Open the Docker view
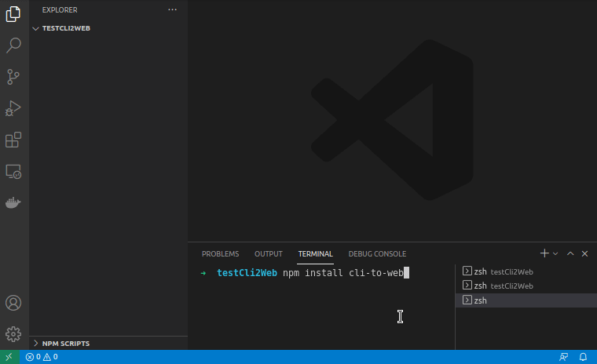Screen dimensions: 597x364 (13, 202)
